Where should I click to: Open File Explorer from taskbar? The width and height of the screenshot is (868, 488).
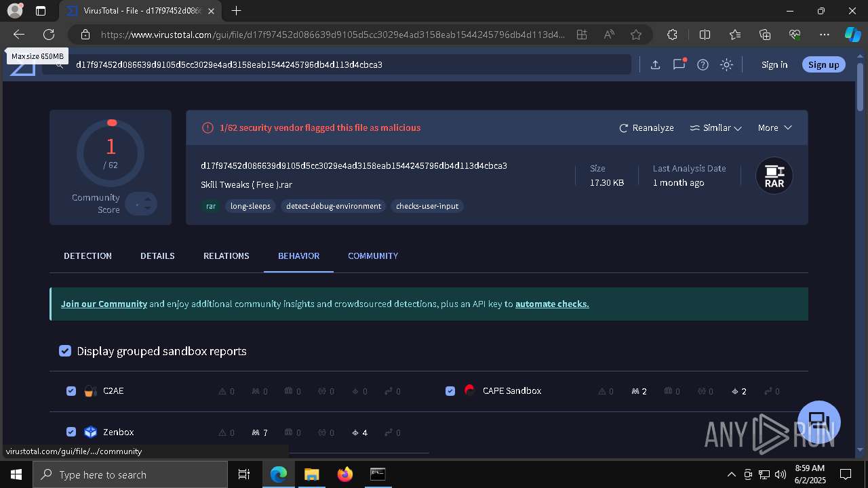311,474
